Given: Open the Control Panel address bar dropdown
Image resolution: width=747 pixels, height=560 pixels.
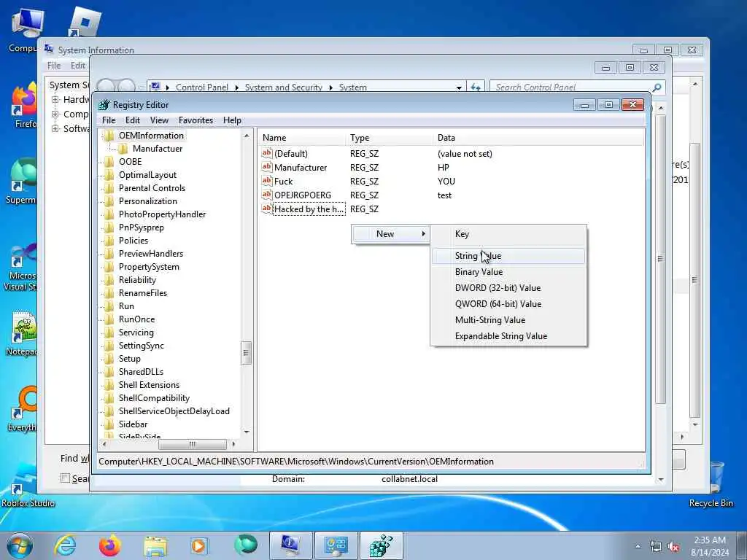Looking at the screenshot, I should tap(459, 87).
